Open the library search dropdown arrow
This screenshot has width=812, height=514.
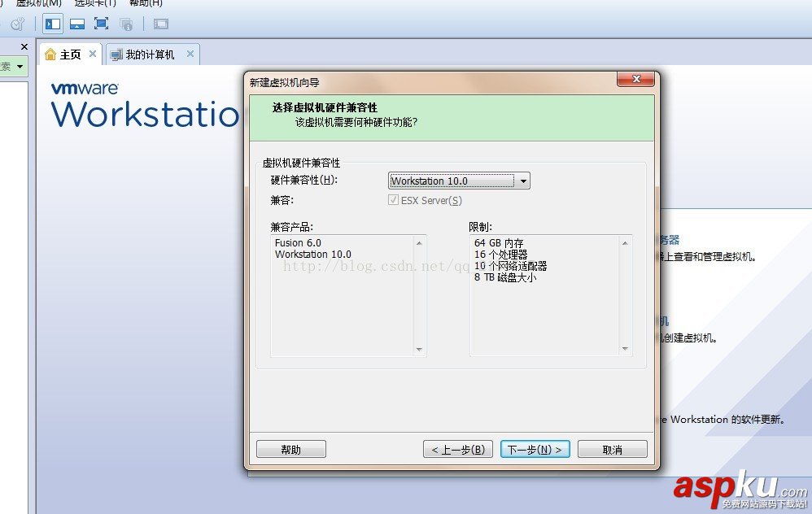tap(20, 66)
